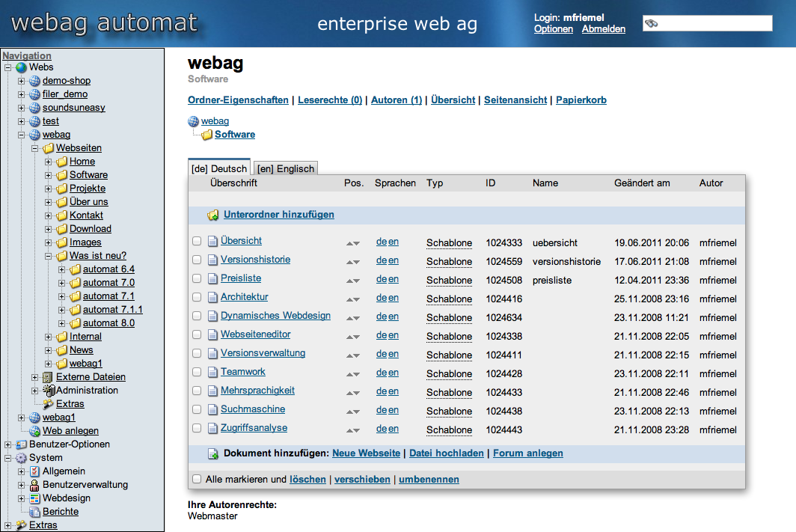796x532 pixels.
Task: Click the Allgemein checklist icon
Action: tap(34, 471)
